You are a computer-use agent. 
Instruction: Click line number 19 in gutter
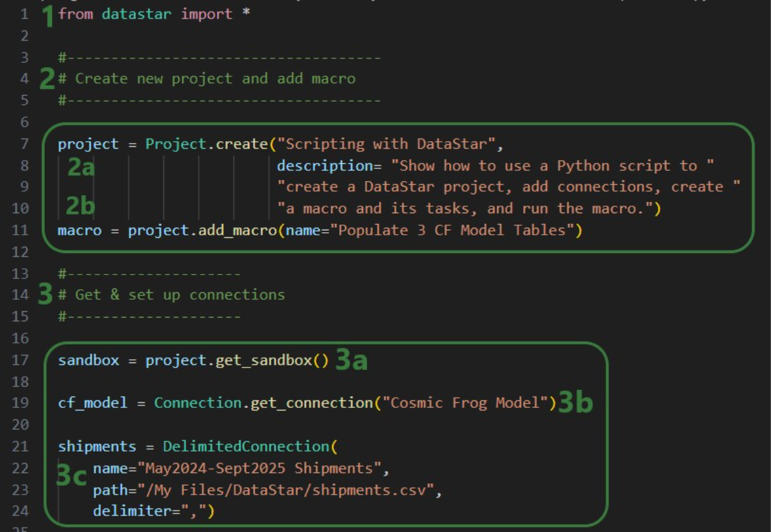[x=20, y=403]
